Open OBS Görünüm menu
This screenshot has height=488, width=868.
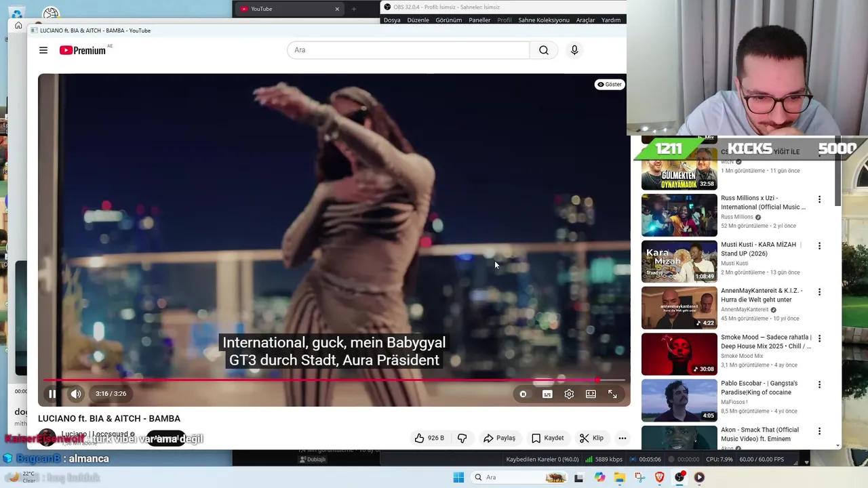[449, 20]
